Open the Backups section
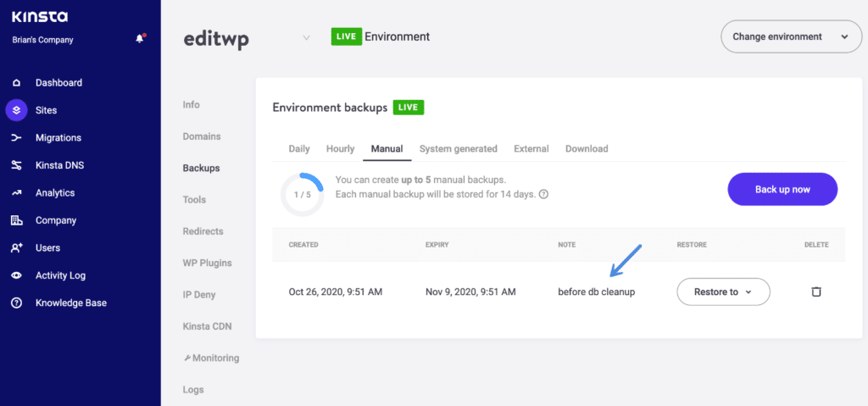Viewport: 868px width, 406px height. pos(201,168)
